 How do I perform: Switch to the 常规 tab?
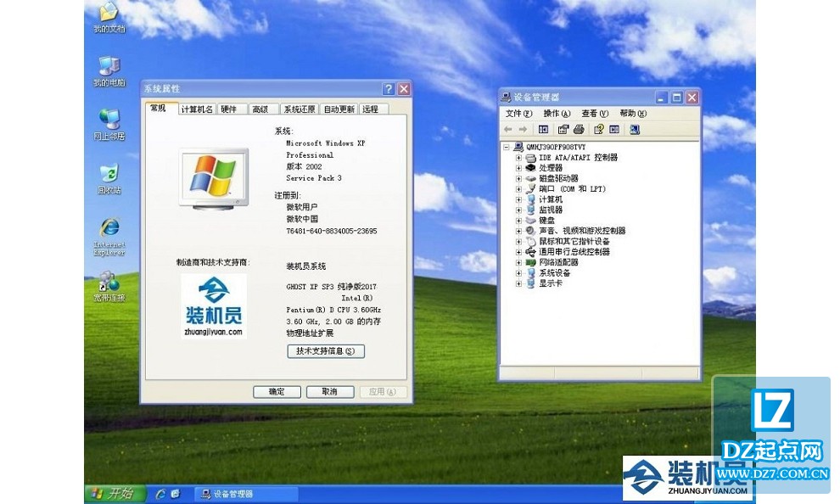(160, 108)
